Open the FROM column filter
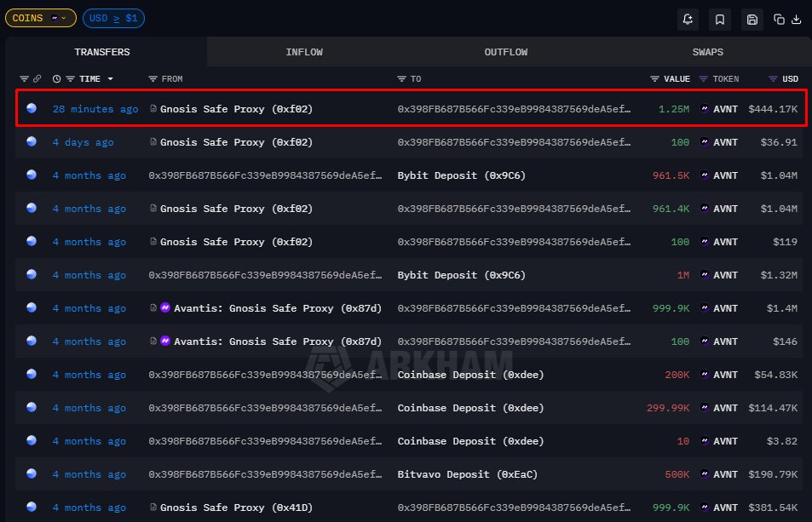 [x=153, y=79]
